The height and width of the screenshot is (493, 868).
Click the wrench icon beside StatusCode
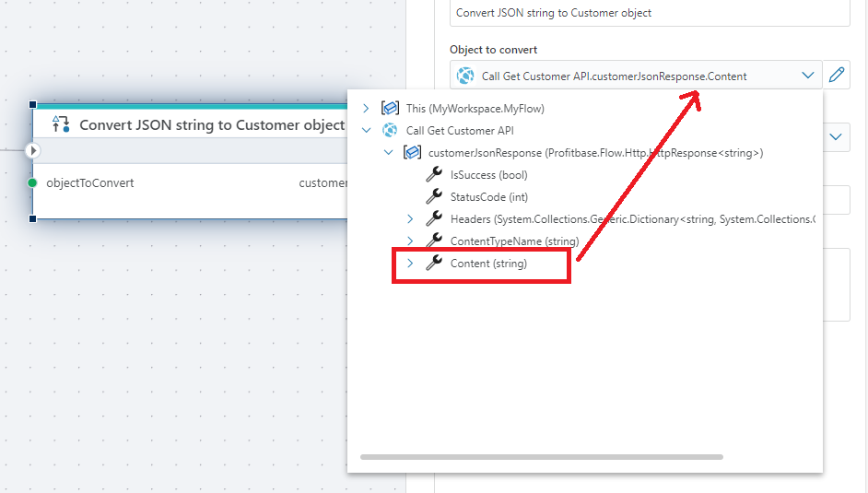tap(434, 197)
